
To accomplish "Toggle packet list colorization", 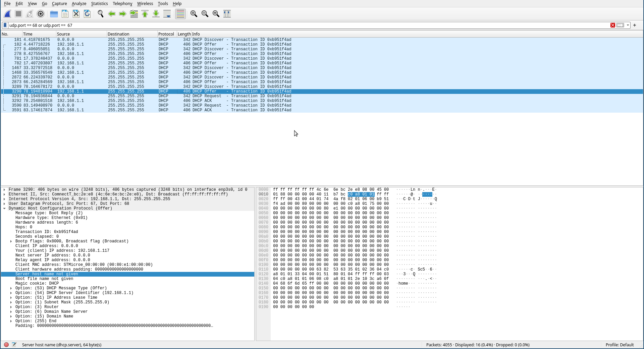I will point(180,14).
